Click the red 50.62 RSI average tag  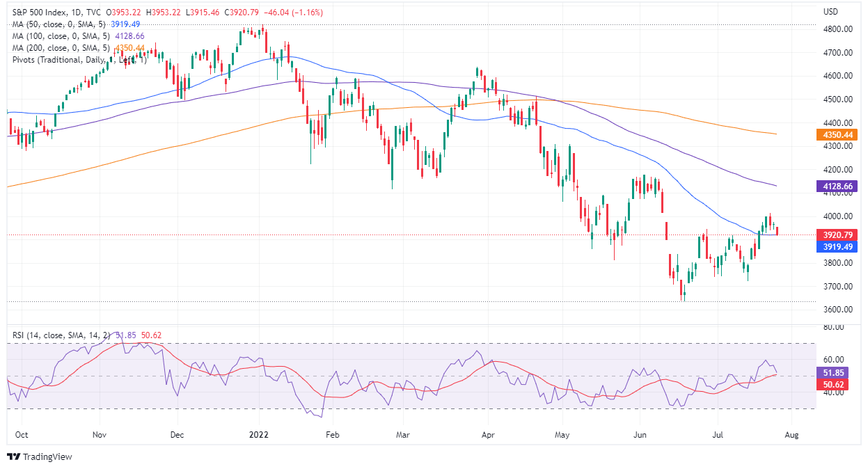point(834,384)
